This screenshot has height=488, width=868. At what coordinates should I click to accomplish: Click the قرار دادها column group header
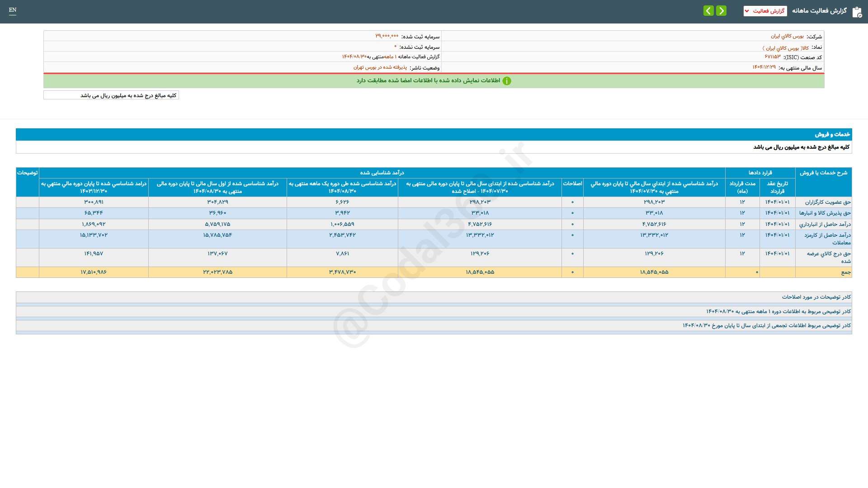pos(760,173)
